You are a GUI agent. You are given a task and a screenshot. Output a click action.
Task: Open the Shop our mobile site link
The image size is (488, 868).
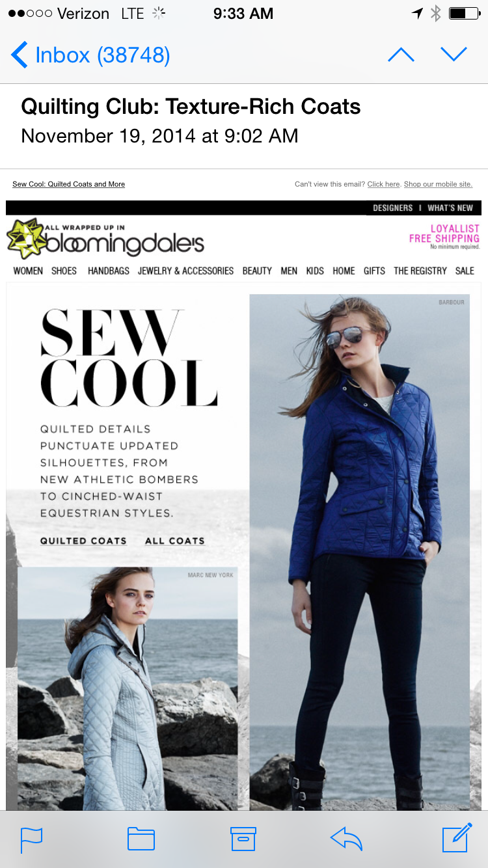coord(438,184)
